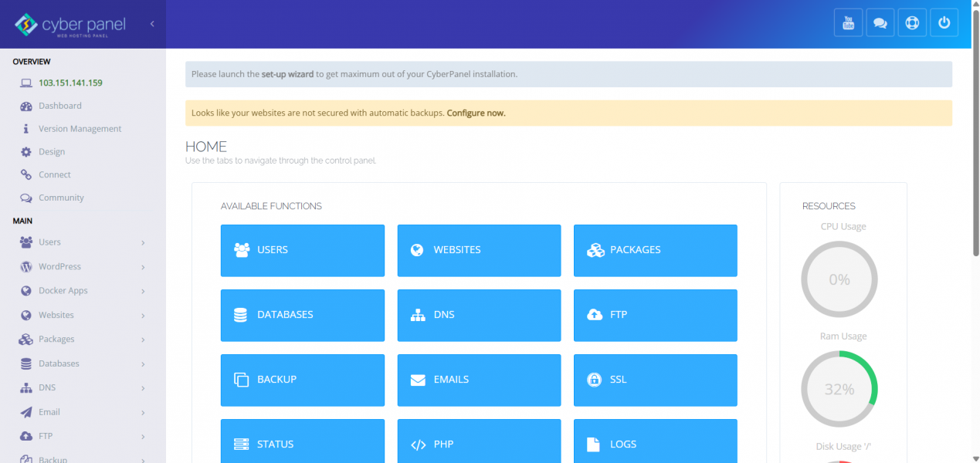980x463 pixels.
Task: Click the server IP 103.151.141.159
Action: click(70, 83)
